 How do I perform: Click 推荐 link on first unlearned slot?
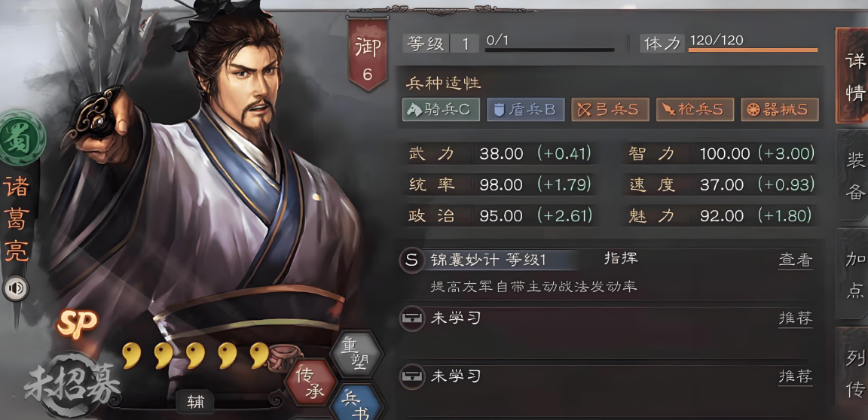click(796, 318)
